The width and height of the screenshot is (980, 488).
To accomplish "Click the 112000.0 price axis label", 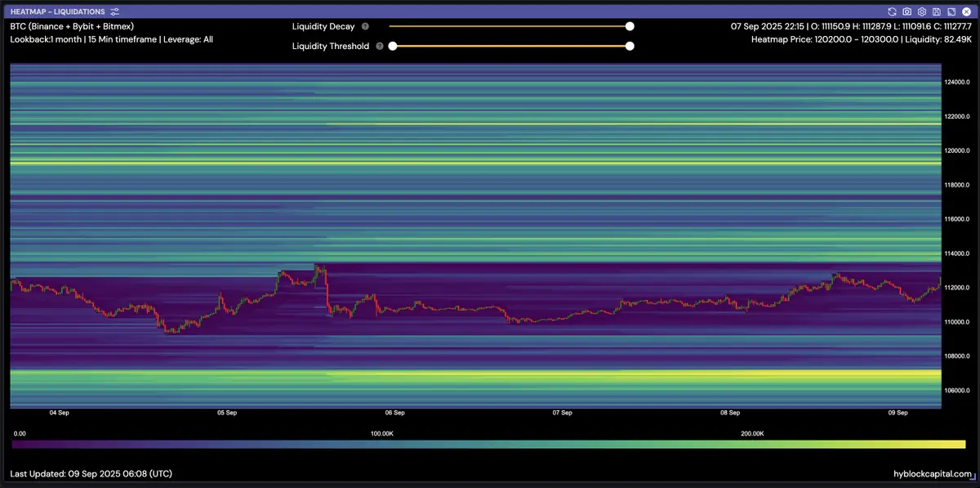I will coord(957,288).
